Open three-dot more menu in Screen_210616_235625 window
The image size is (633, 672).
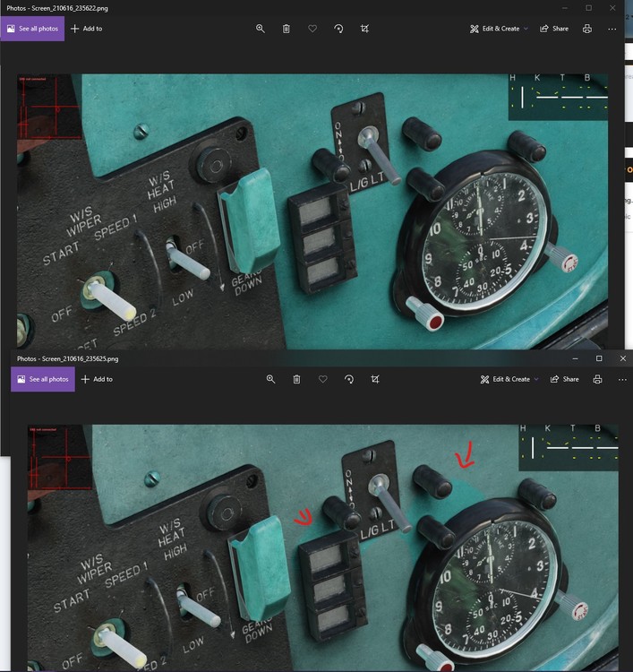click(622, 379)
